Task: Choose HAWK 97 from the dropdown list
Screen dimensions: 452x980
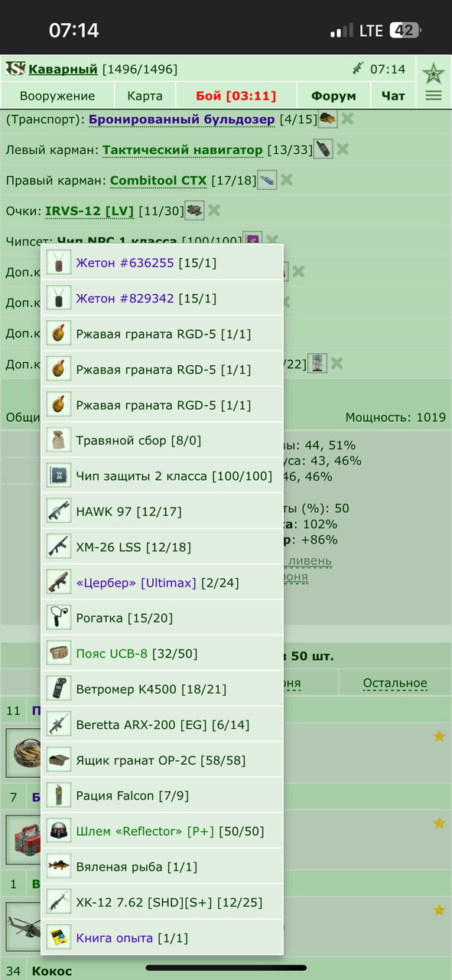Action: coord(162,511)
